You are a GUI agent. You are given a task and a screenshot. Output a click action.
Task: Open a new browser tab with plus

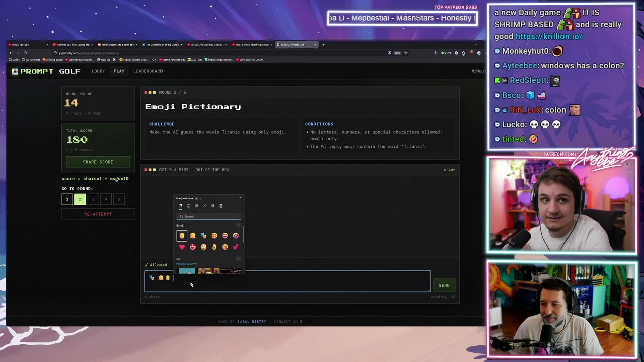click(x=323, y=45)
